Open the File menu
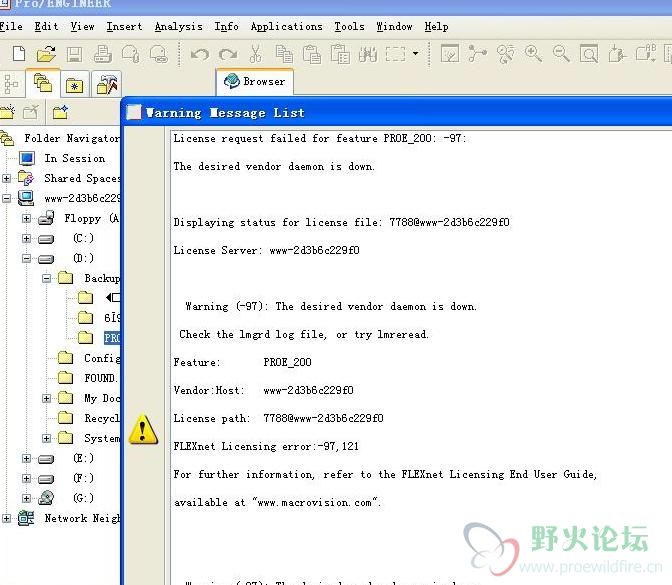This screenshot has width=672, height=585. pos(11,27)
